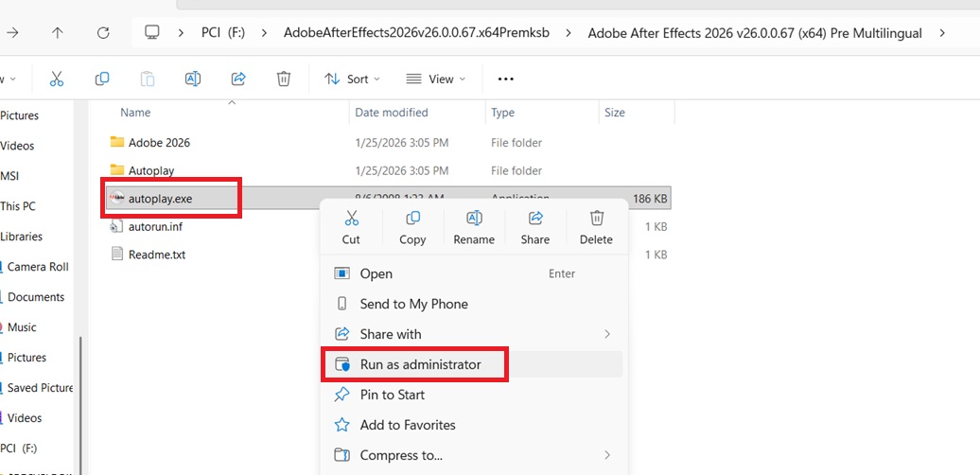The image size is (980, 475).
Task: Click the Autoplay folder icon
Action: coord(117,170)
